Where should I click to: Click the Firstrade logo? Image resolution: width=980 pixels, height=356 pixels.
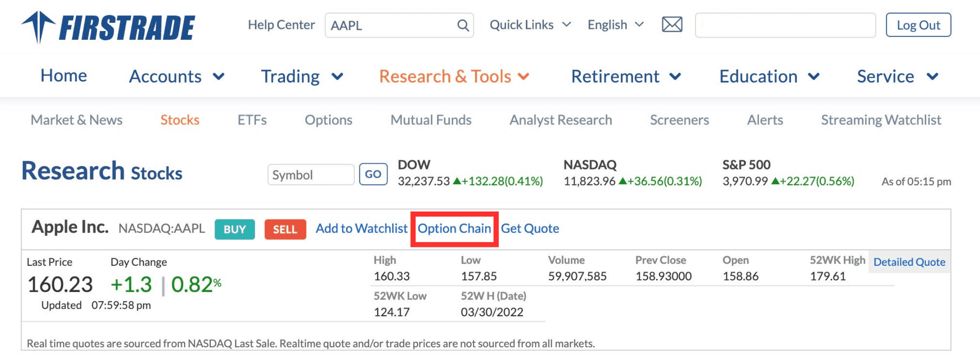(x=108, y=27)
